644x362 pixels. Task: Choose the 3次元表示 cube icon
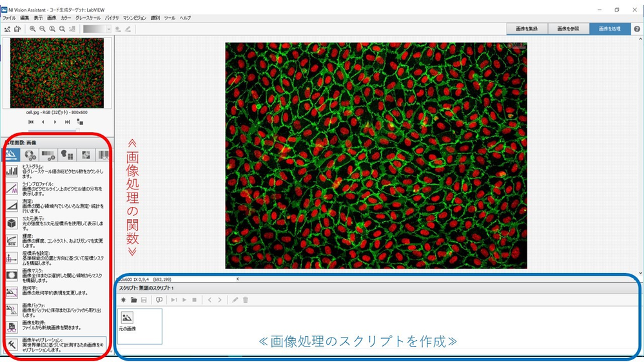12,223
